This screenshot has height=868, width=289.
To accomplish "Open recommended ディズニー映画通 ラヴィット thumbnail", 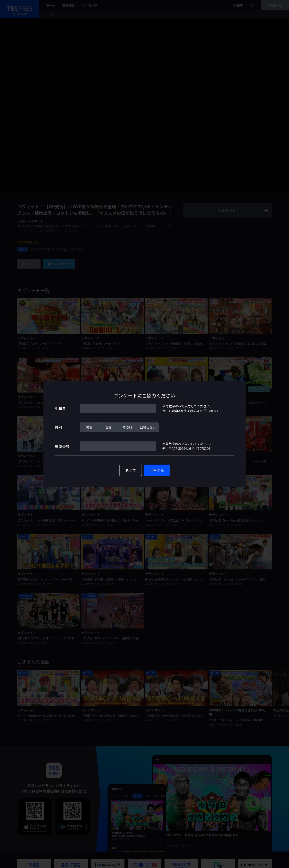I will point(49,688).
